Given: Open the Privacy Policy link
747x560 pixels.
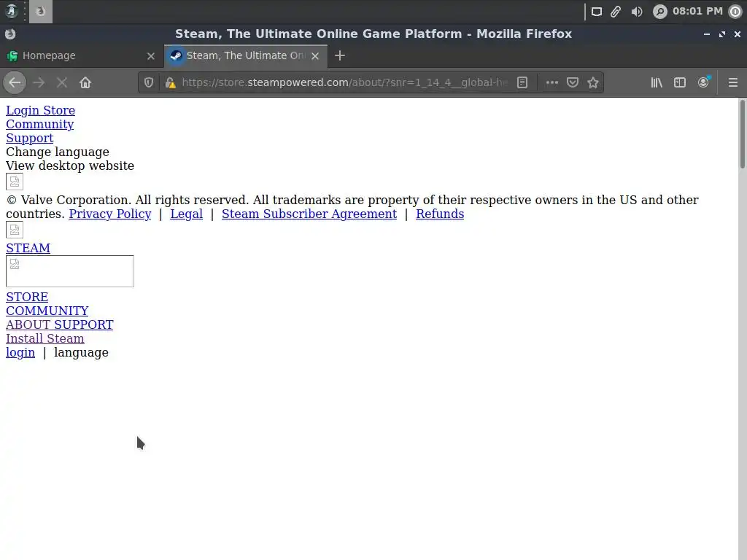Looking at the screenshot, I should coord(110,214).
